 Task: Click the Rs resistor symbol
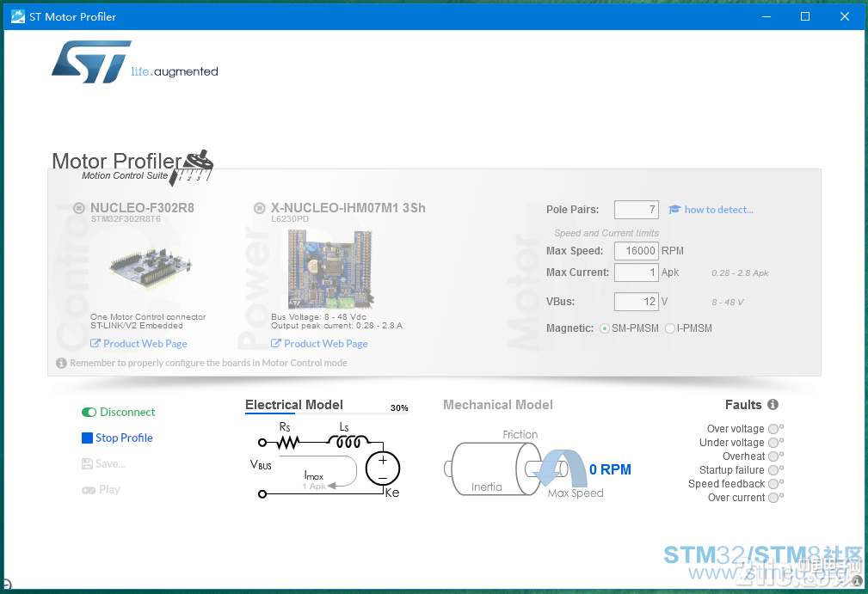(288, 443)
